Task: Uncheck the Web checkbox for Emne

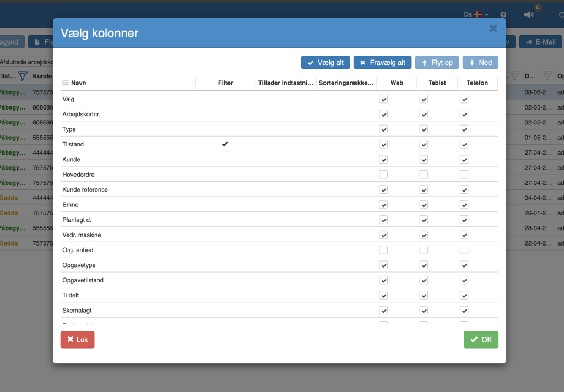Action: [x=383, y=205]
